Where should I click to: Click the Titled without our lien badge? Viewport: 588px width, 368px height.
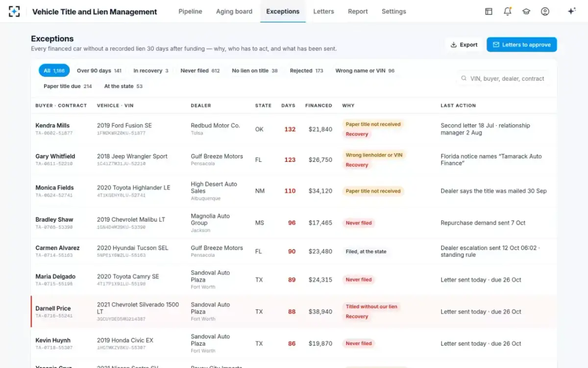371,307
